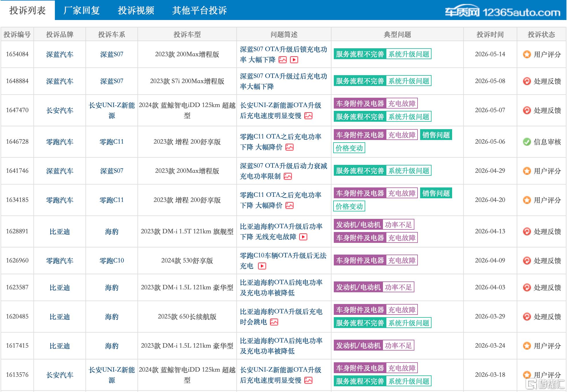Click 功率不足 tag in complaint 1628891

click(x=398, y=225)
